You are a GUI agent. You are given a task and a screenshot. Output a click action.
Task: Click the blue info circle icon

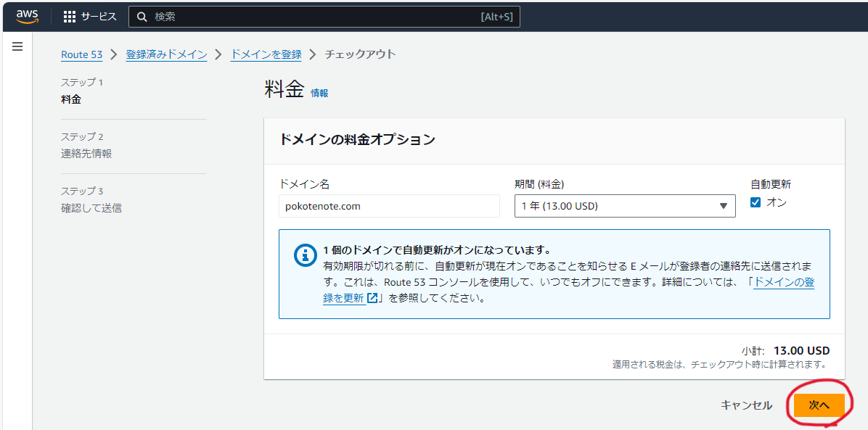coord(303,255)
